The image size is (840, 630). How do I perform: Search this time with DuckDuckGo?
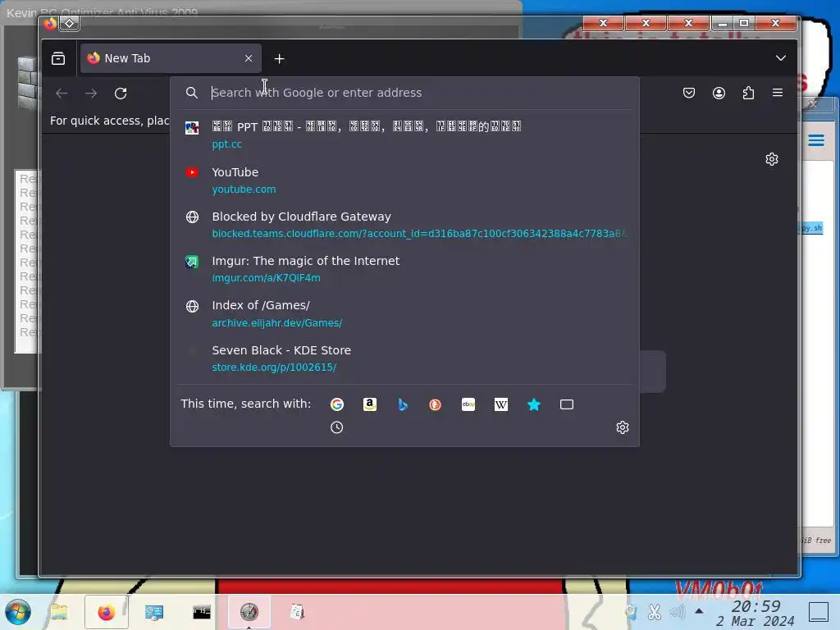435,404
